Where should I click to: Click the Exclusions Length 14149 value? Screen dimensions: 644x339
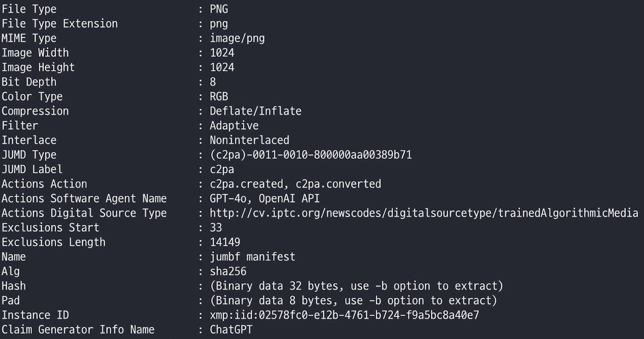coord(225,242)
